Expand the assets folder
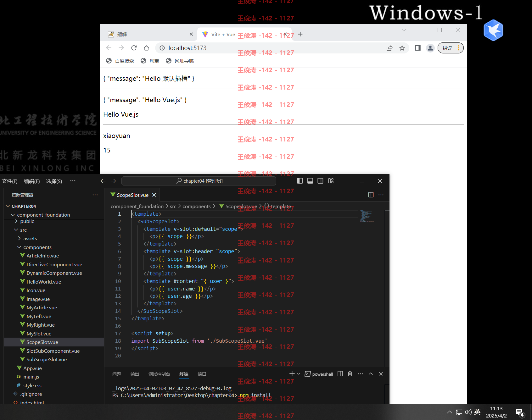The image size is (532, 420). pos(54,239)
